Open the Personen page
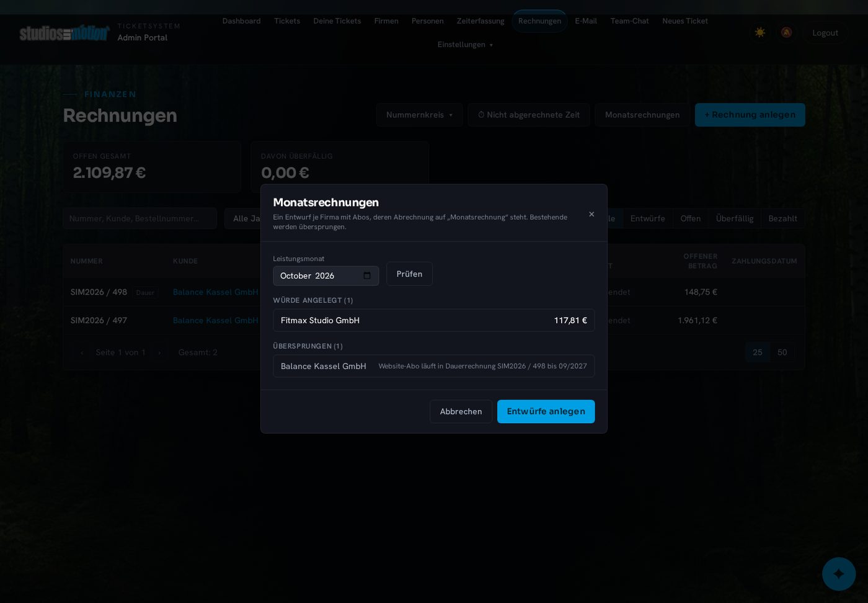Screen dimensions: 868x603 point(427,21)
